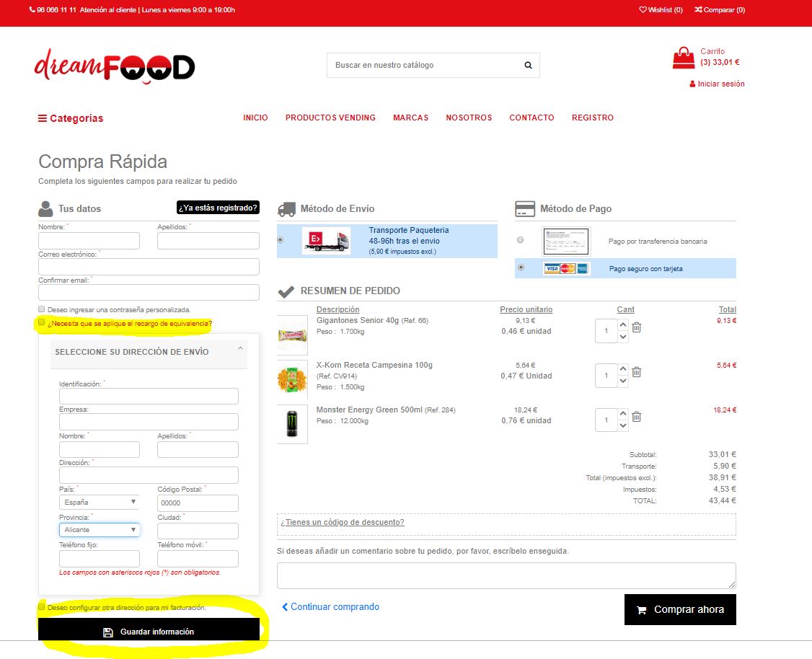The height and width of the screenshot is (659, 812).
Task: Click the Correo electrónico field
Action: pos(149,267)
